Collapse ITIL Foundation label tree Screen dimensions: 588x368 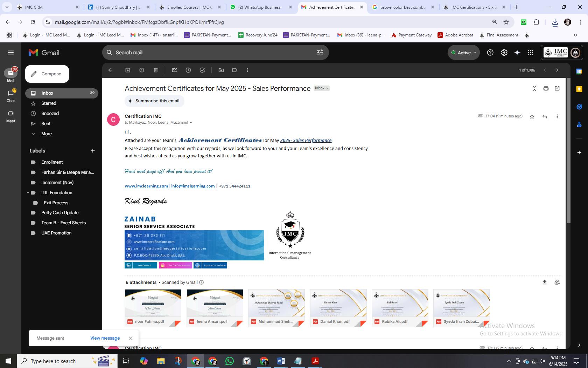pyautogui.click(x=28, y=193)
